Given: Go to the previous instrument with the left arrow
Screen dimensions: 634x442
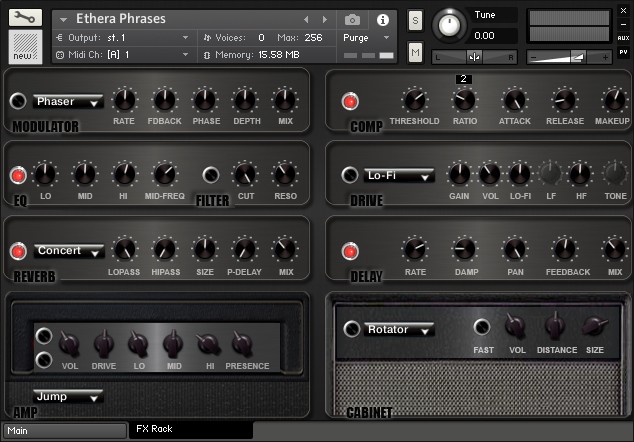Looking at the screenshot, I should pos(306,19).
